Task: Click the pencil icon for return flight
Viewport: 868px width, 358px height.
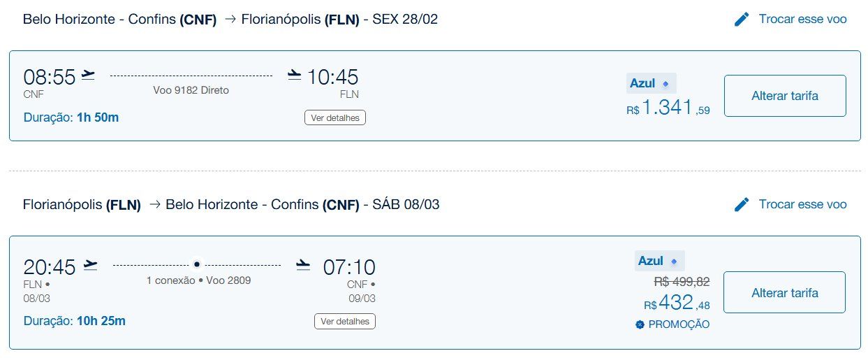Action: click(x=742, y=204)
